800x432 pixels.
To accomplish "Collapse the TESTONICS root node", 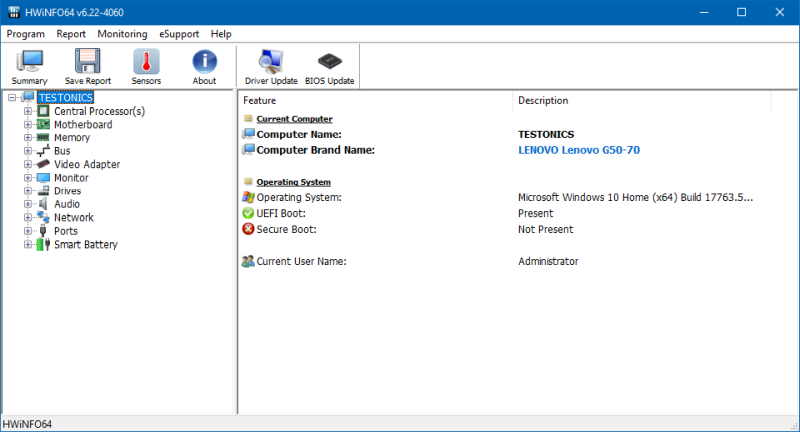I will [11, 98].
